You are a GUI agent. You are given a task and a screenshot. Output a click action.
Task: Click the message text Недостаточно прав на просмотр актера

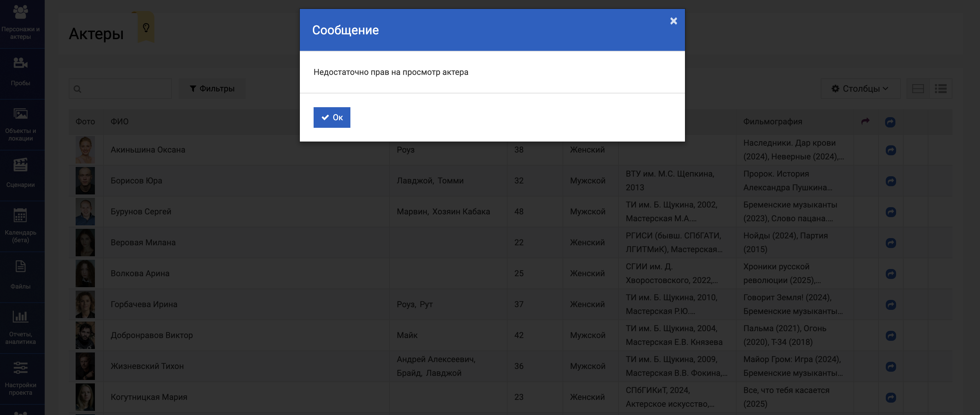click(x=391, y=72)
